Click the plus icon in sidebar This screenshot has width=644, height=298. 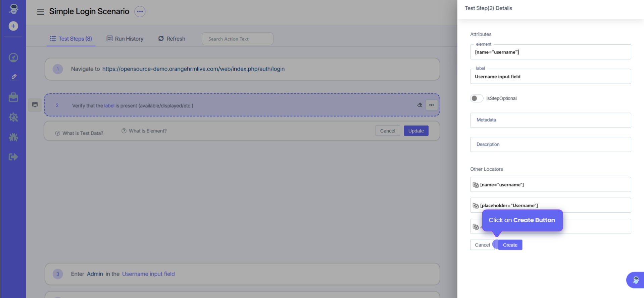click(x=13, y=26)
